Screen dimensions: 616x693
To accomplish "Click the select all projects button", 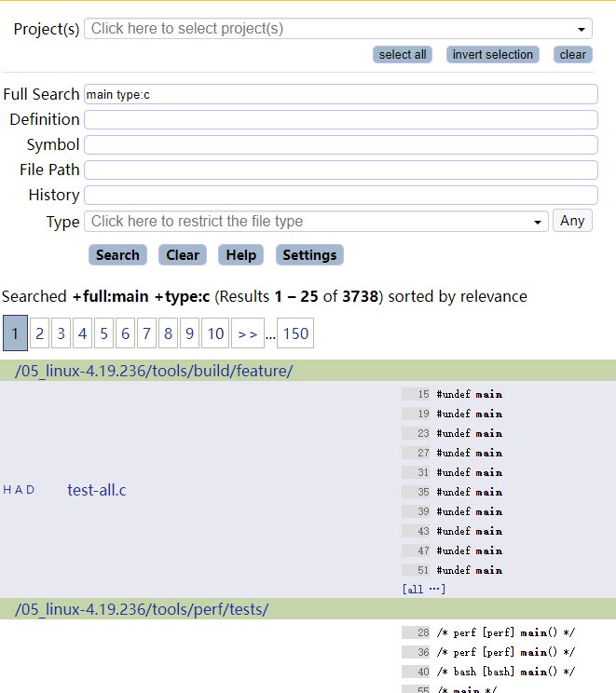I will (x=403, y=55).
